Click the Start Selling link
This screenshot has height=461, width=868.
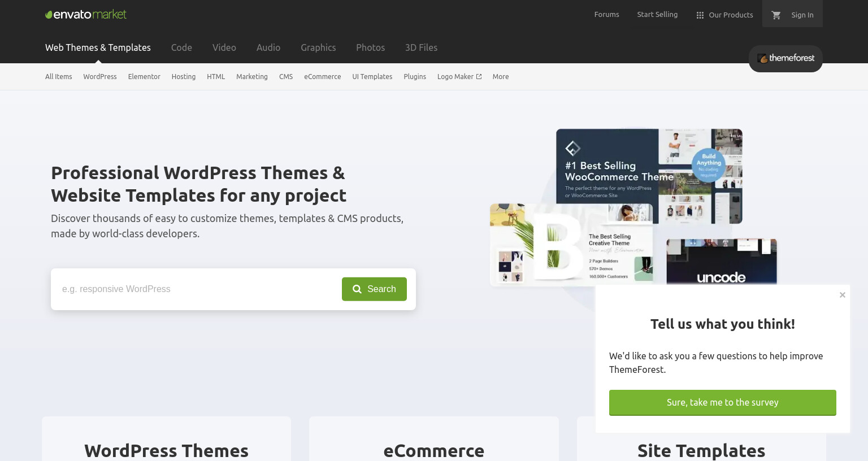click(657, 15)
